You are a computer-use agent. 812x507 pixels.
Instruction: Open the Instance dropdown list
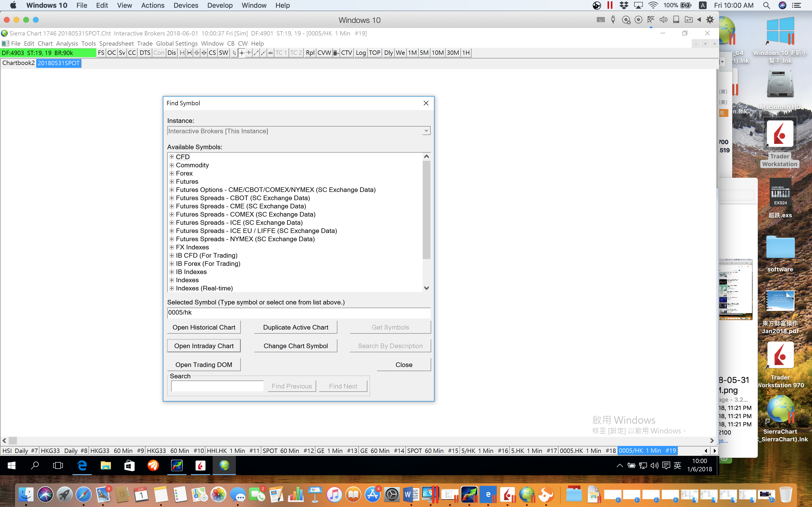[x=426, y=131]
